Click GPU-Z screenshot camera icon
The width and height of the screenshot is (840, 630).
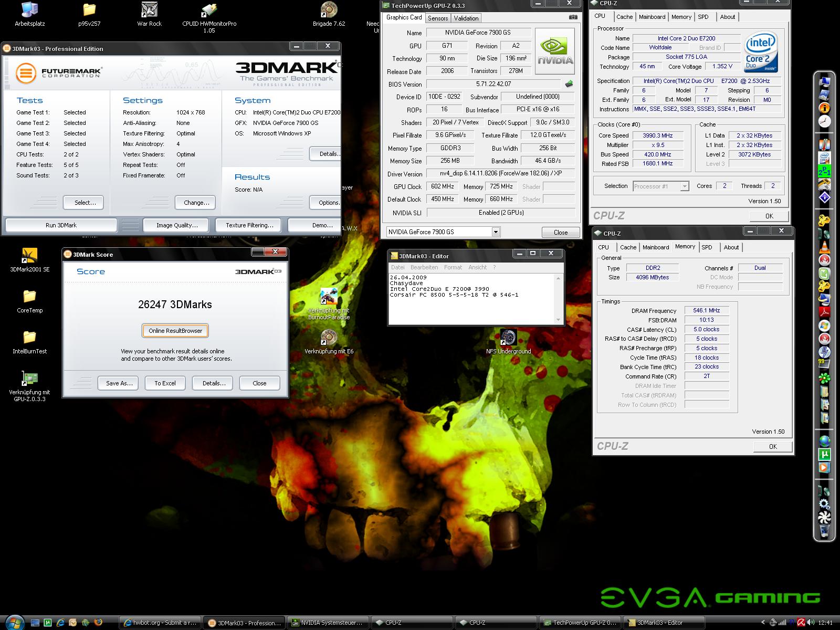(573, 17)
